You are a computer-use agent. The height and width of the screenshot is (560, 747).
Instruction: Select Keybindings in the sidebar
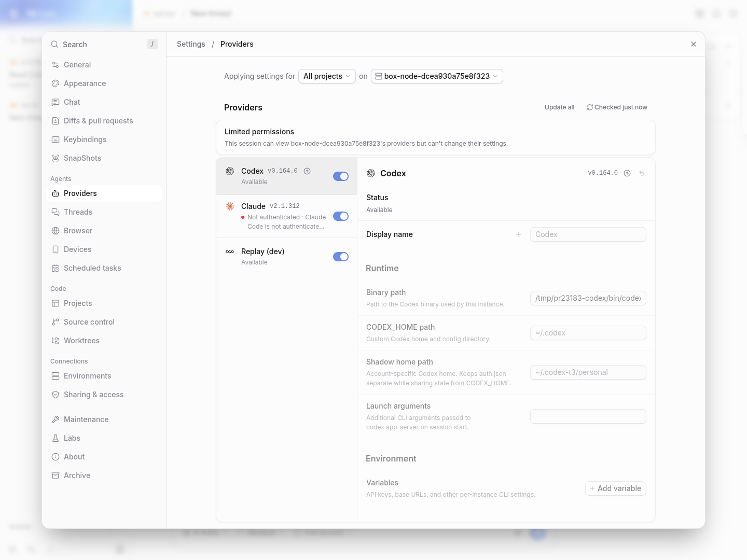pyautogui.click(x=104, y=139)
